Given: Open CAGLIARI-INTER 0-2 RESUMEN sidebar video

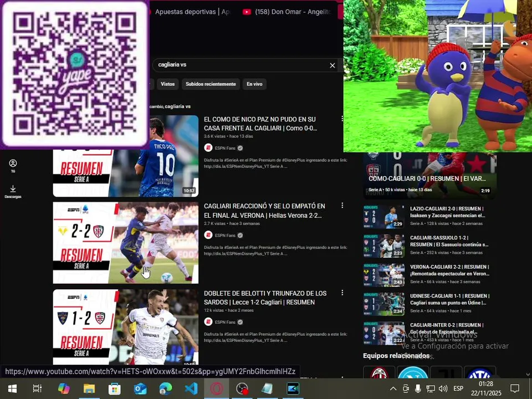Looking at the screenshot, I should pos(447,328).
